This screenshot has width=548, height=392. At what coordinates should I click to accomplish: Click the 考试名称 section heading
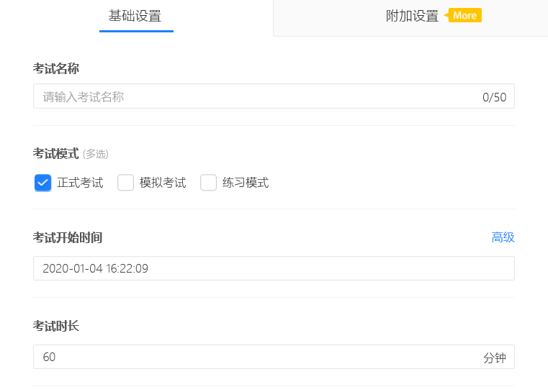tap(56, 68)
